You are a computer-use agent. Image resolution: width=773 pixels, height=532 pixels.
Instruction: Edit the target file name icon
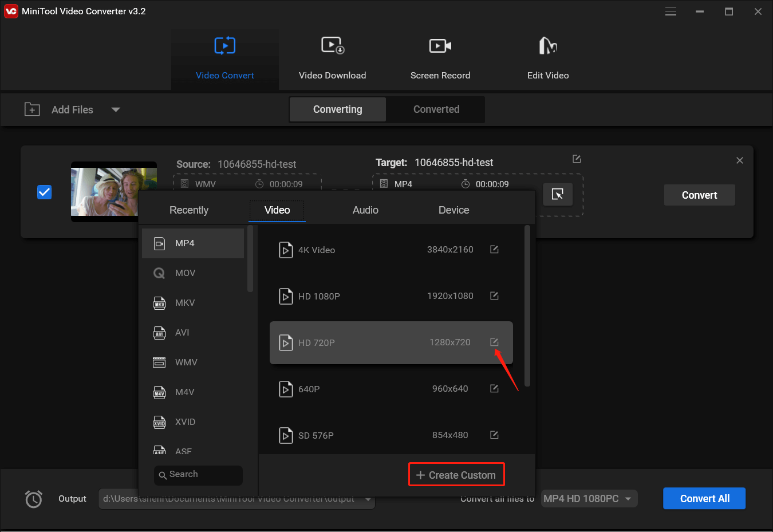tap(577, 159)
